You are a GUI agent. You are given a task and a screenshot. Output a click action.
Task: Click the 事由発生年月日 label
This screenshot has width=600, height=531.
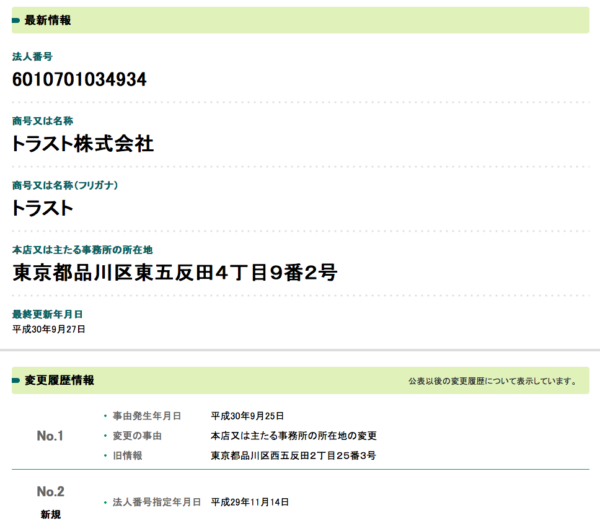[x=147, y=416]
